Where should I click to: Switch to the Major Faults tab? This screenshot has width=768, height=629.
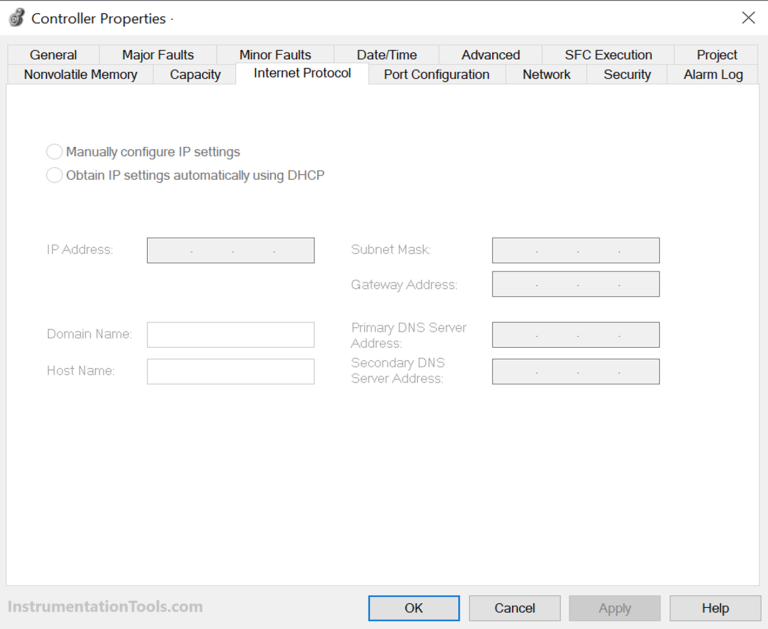[x=158, y=55]
